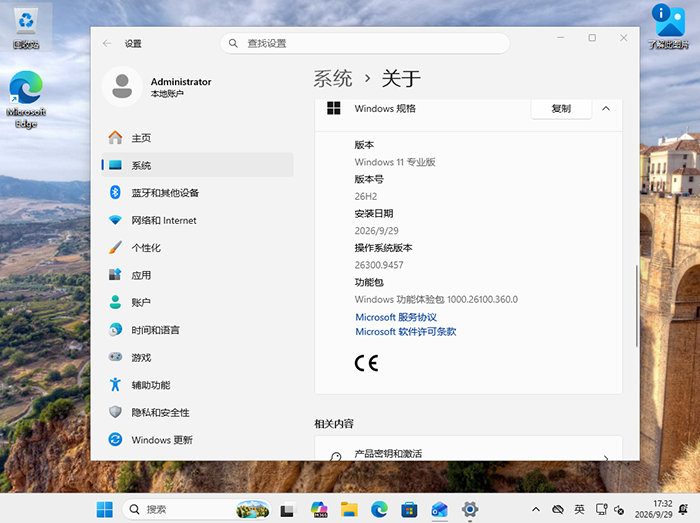This screenshot has width=700, height=523.
Task: Click the Settings window vertical scrollbar
Action: (637, 306)
